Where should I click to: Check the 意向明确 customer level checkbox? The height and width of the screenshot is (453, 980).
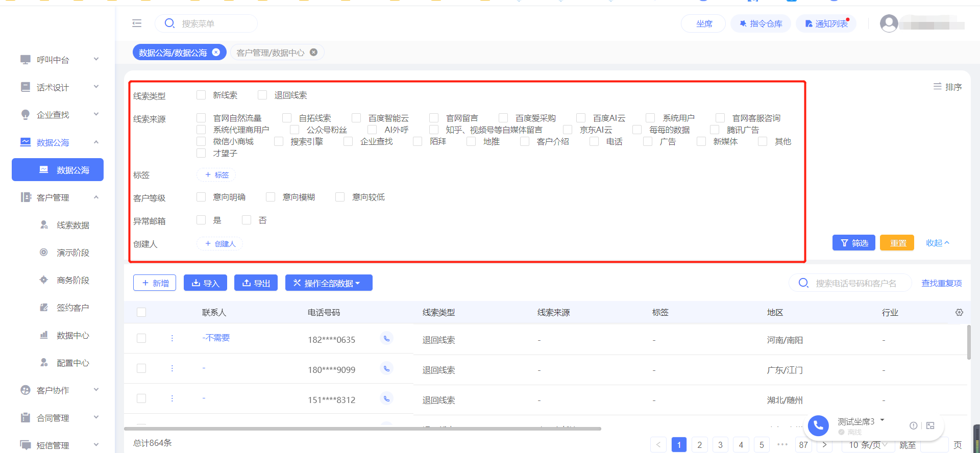pyautogui.click(x=201, y=197)
